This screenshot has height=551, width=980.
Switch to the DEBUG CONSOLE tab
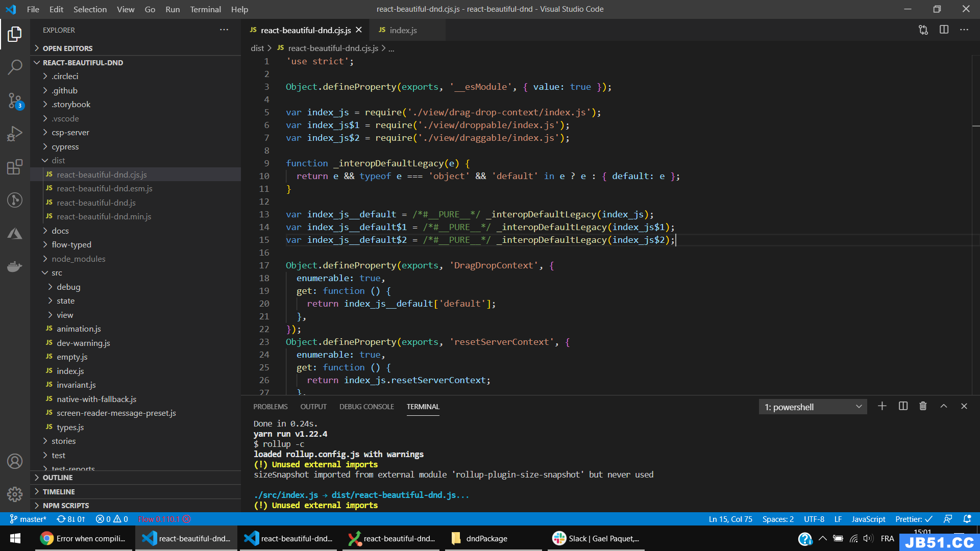point(366,407)
